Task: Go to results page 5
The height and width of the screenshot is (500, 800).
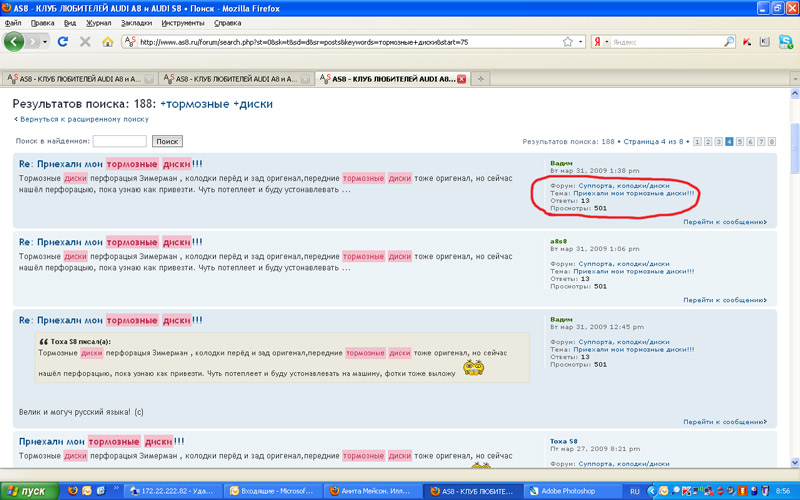Action: pos(741,142)
